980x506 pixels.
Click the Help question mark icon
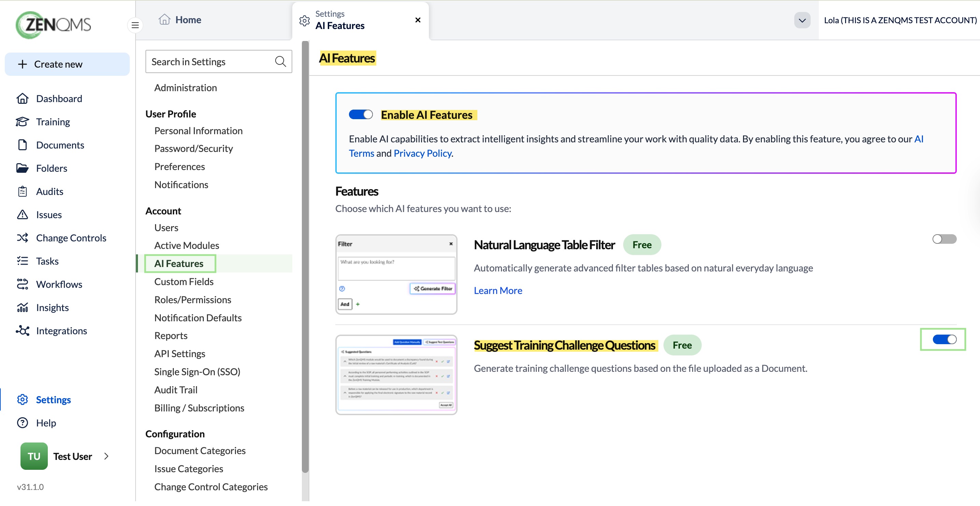(23, 423)
